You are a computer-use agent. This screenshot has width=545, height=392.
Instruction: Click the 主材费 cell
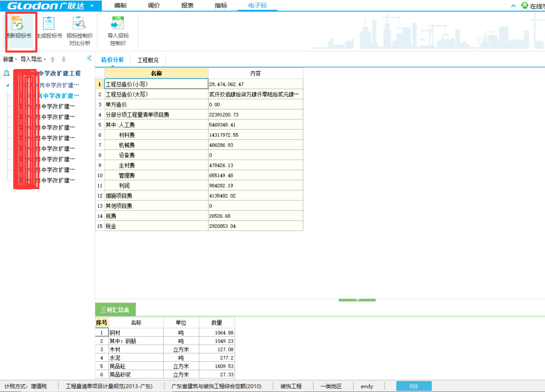click(x=156, y=165)
